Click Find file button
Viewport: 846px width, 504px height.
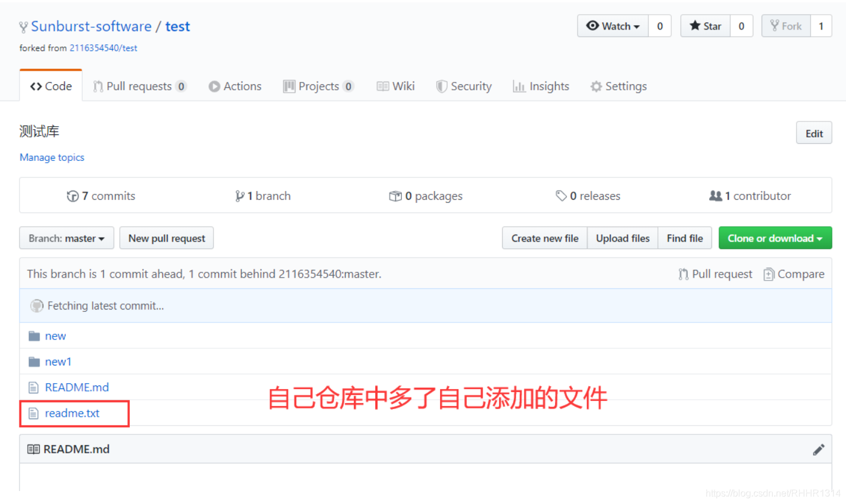point(684,238)
